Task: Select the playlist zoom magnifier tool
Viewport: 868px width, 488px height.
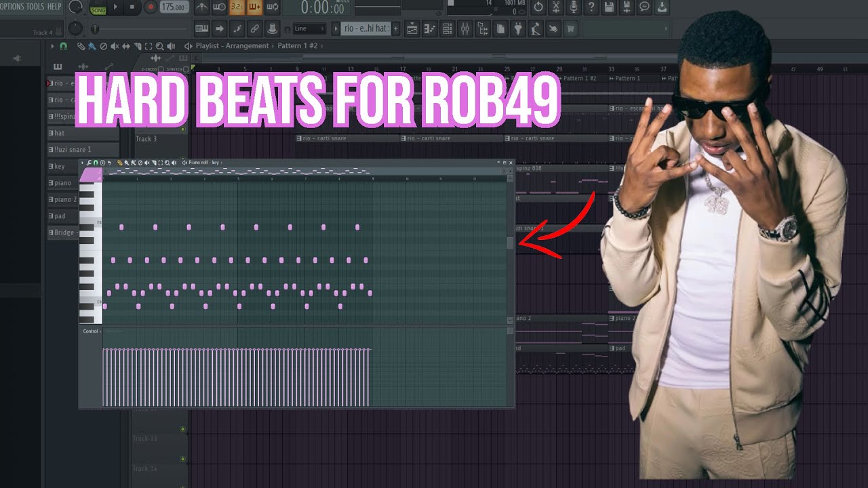Action: tap(160, 46)
